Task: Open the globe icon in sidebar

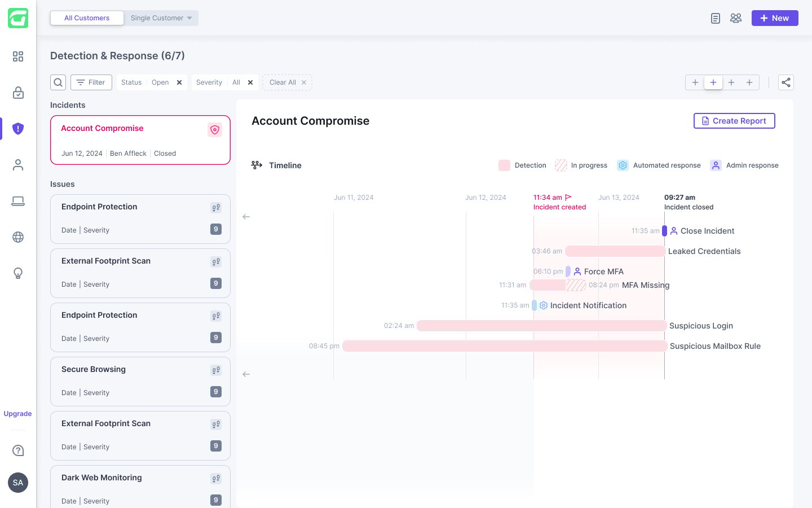Action: click(x=18, y=237)
